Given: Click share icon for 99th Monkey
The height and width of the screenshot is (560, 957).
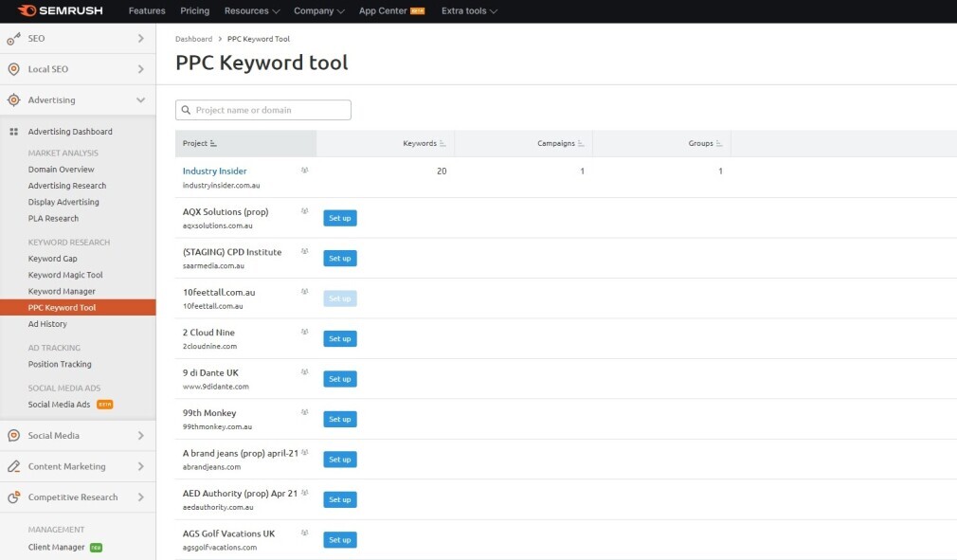Looking at the screenshot, I should [x=304, y=412].
